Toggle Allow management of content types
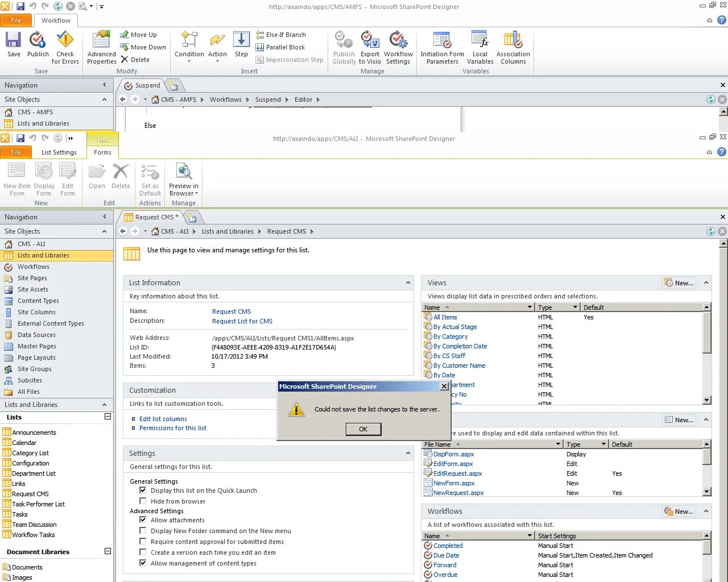 [143, 563]
